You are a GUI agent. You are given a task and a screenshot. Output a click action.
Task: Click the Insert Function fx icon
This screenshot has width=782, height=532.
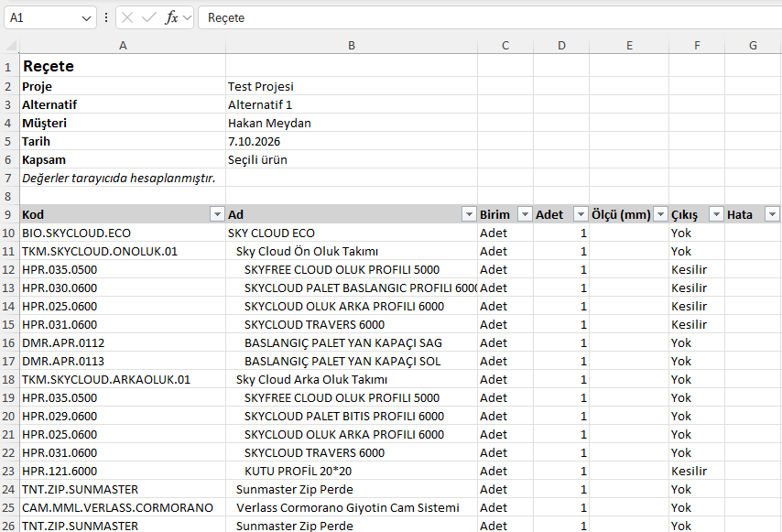(x=171, y=18)
